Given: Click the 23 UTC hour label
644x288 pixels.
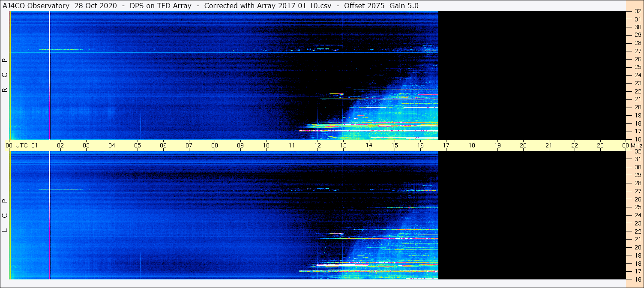Looking at the screenshot, I should (x=600, y=145).
